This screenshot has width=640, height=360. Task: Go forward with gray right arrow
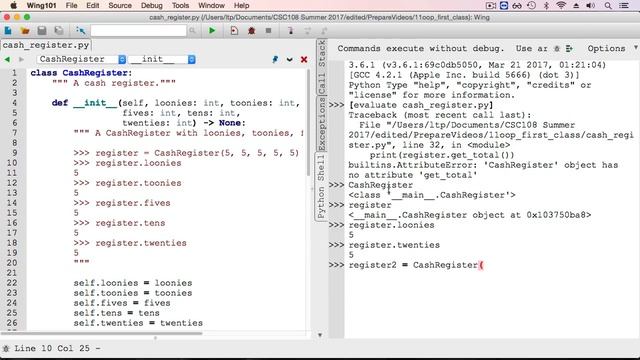click(21, 60)
